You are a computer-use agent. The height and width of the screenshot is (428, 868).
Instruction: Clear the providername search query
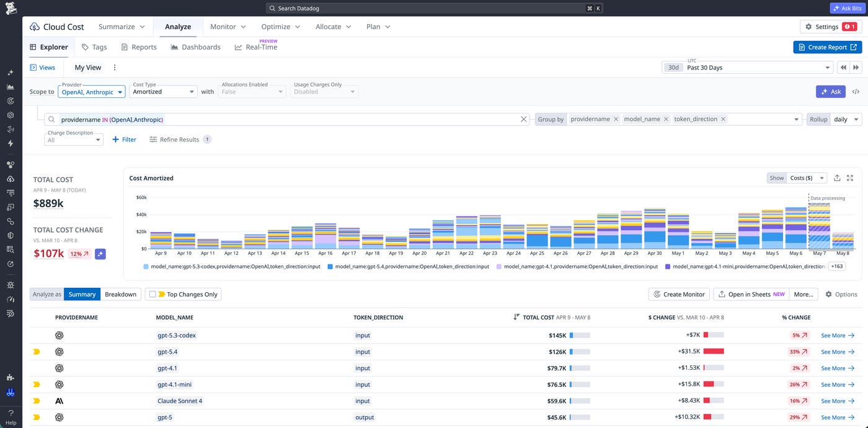pos(524,119)
